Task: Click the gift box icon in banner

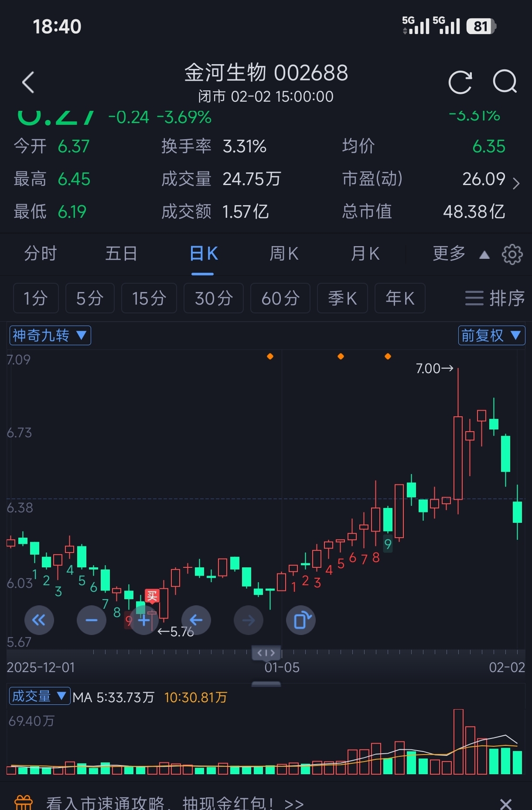Action: click(24, 802)
